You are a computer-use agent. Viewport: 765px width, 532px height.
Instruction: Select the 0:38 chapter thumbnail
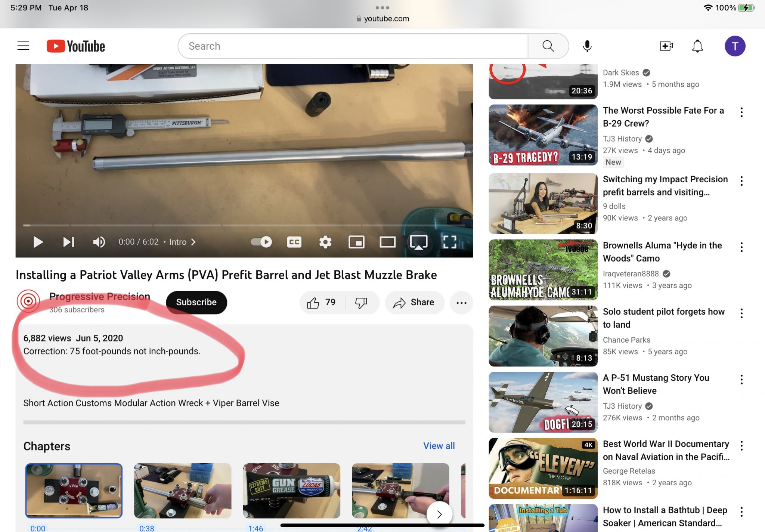coord(183,491)
